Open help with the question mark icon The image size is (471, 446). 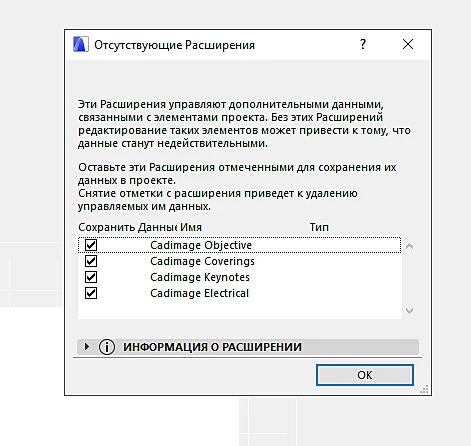pos(363,44)
